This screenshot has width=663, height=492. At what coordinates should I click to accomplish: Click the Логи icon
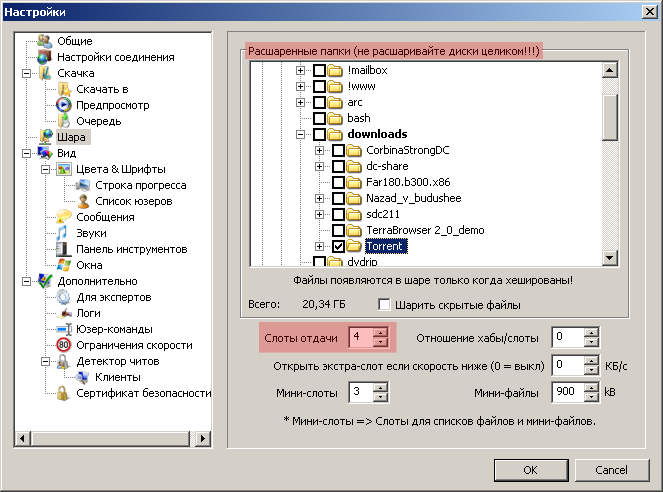[64, 313]
